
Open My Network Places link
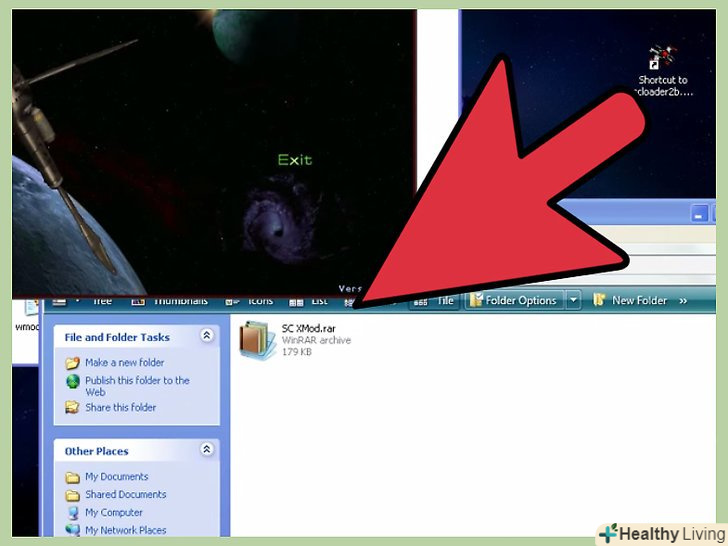125,530
